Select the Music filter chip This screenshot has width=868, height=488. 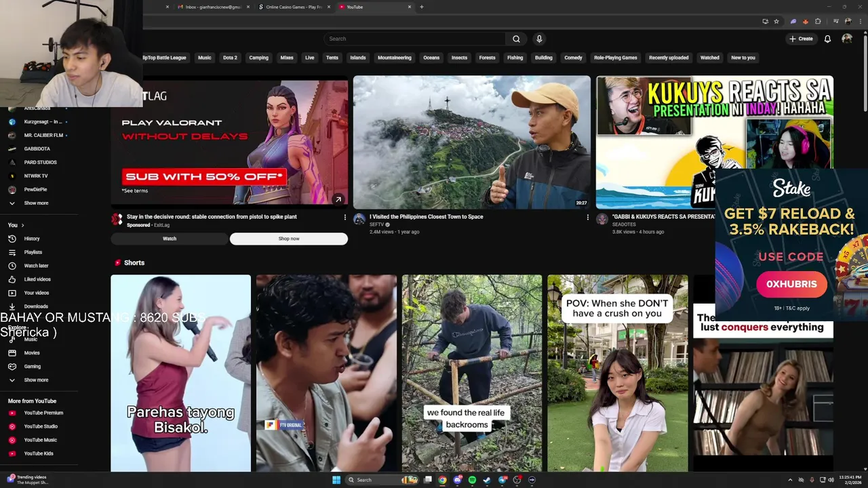(x=204, y=58)
